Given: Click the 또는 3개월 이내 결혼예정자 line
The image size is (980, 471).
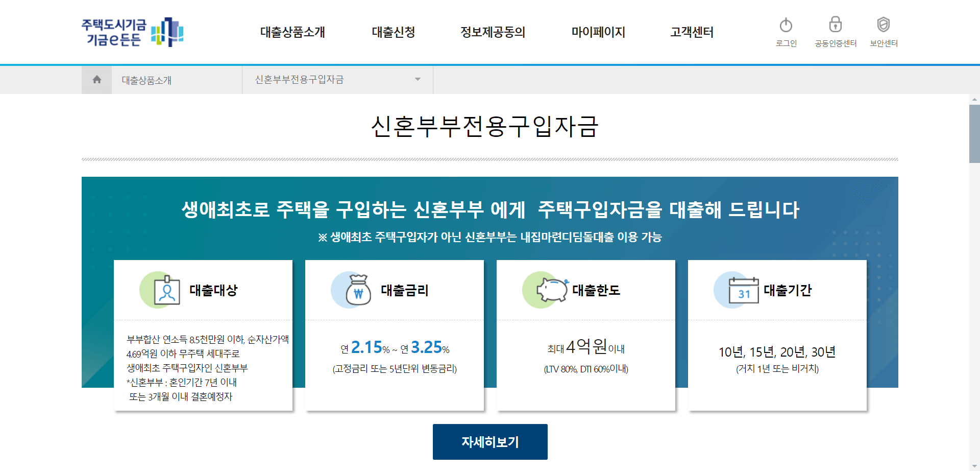Looking at the screenshot, I should tap(181, 396).
